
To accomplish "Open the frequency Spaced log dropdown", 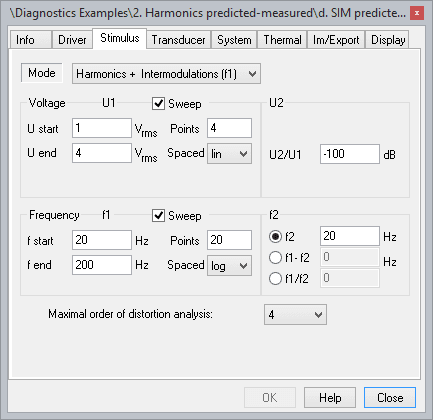I will [229, 266].
